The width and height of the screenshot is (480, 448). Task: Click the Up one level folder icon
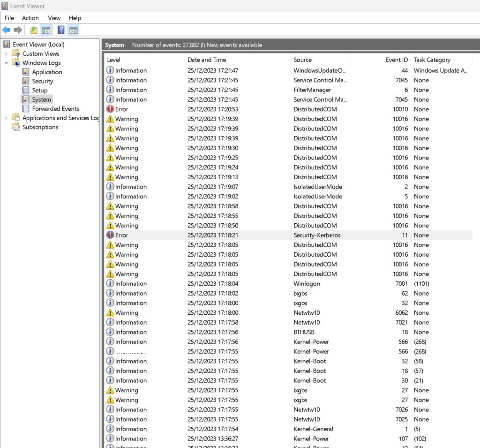tap(34, 30)
